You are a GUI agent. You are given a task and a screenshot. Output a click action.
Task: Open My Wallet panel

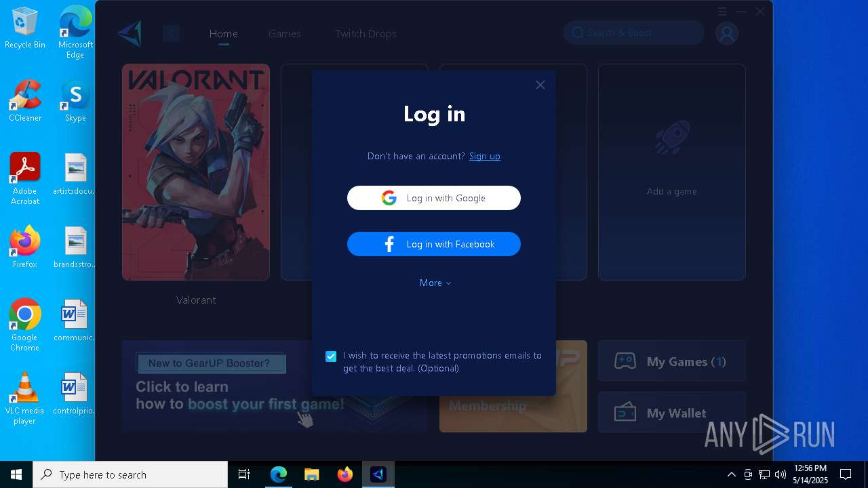click(672, 413)
